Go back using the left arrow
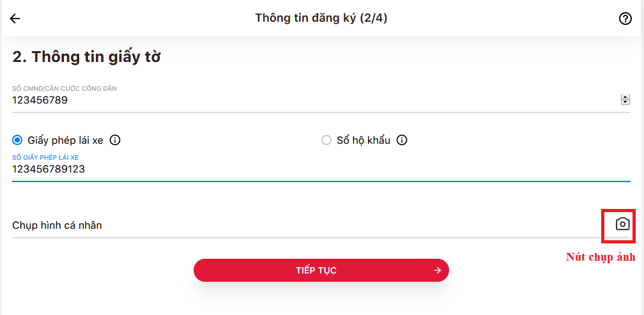 click(x=15, y=19)
